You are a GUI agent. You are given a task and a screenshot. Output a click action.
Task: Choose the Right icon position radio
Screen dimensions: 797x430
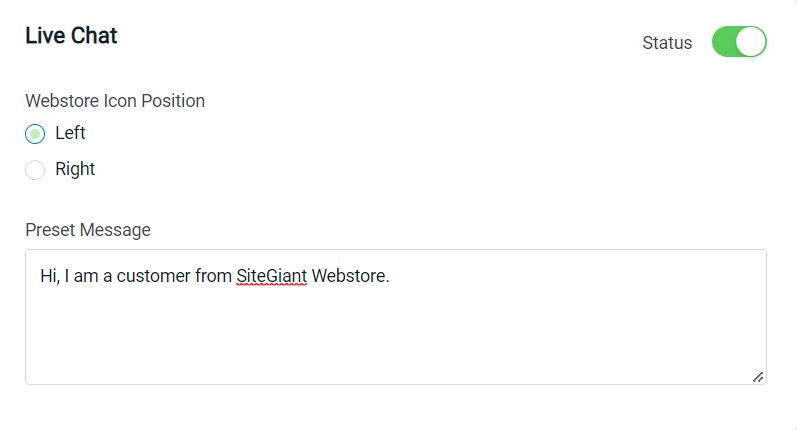pyautogui.click(x=35, y=170)
